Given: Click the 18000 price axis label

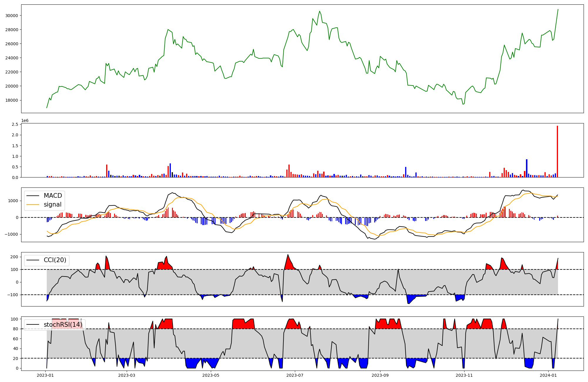Looking at the screenshot, I should (x=12, y=100).
